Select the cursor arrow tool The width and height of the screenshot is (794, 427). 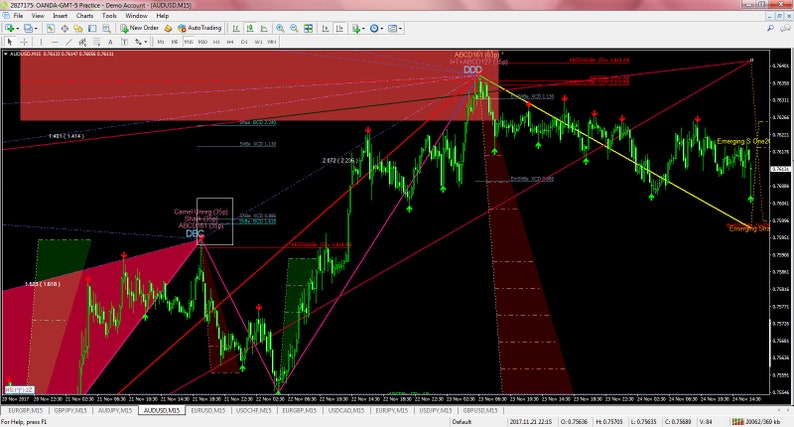pyautogui.click(x=10, y=42)
